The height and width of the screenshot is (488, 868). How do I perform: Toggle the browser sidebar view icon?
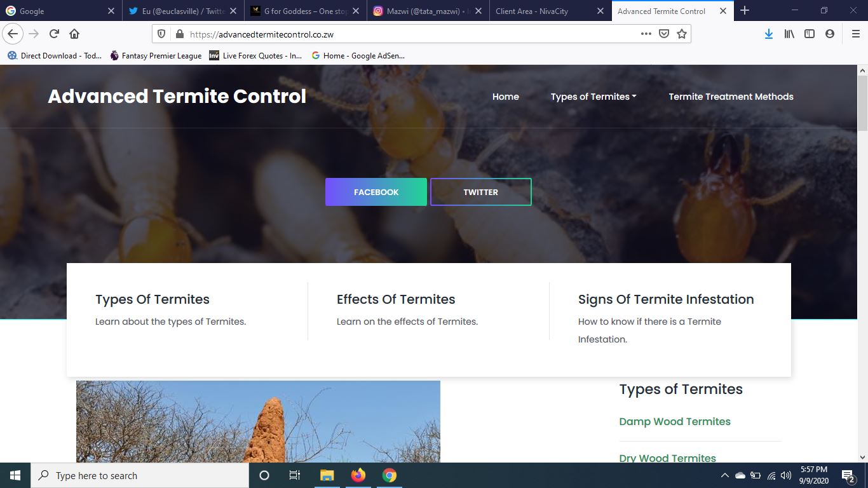[809, 34]
